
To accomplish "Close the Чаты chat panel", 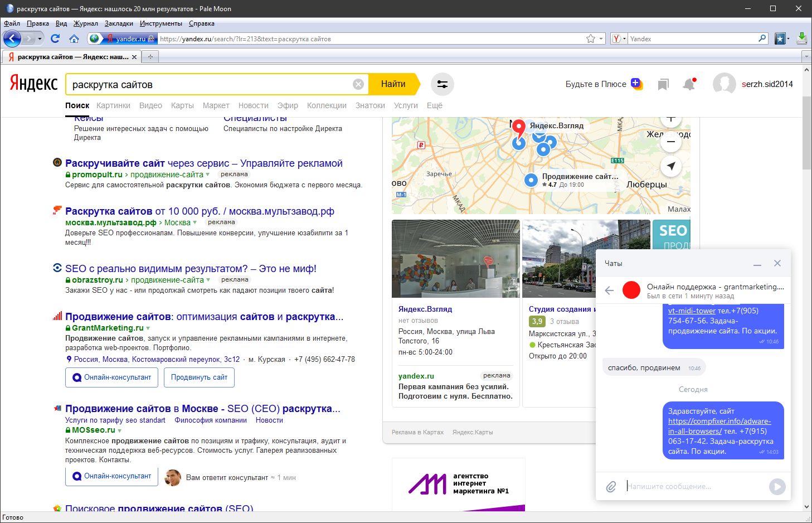I will 777,263.
